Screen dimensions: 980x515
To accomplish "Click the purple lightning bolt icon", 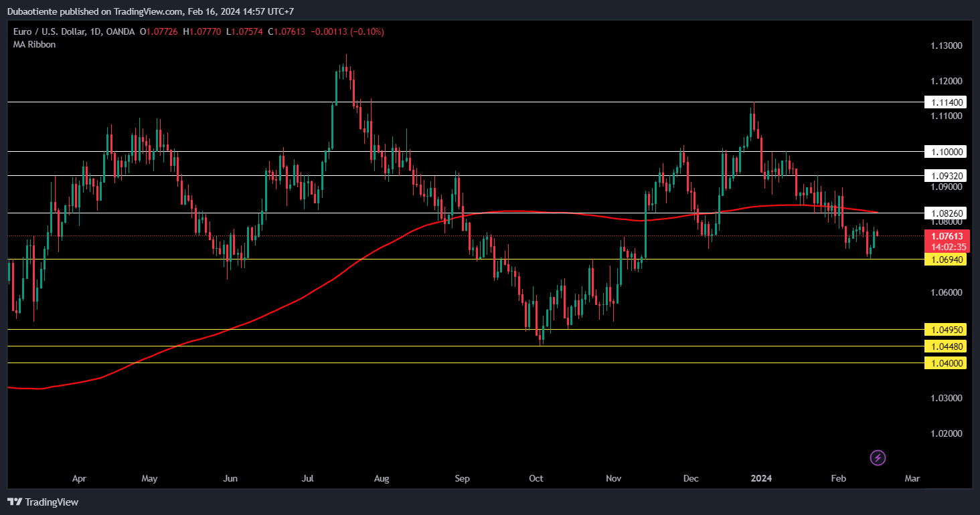I will point(878,458).
